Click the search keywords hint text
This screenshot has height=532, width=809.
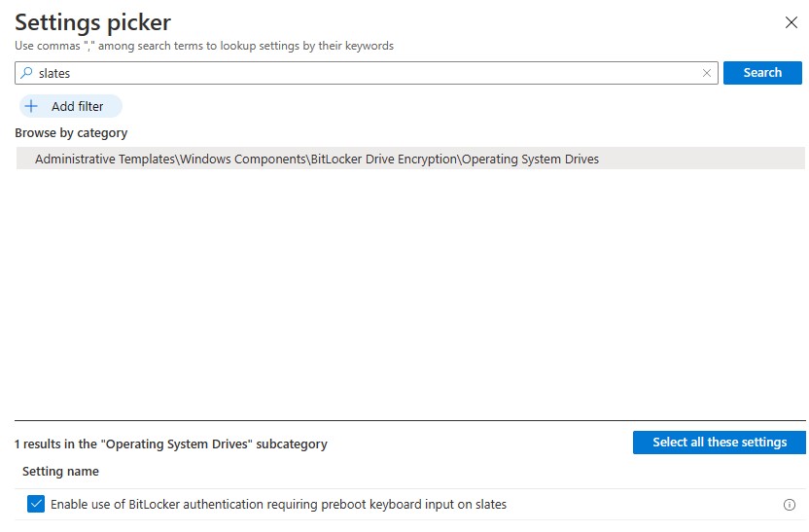(204, 46)
